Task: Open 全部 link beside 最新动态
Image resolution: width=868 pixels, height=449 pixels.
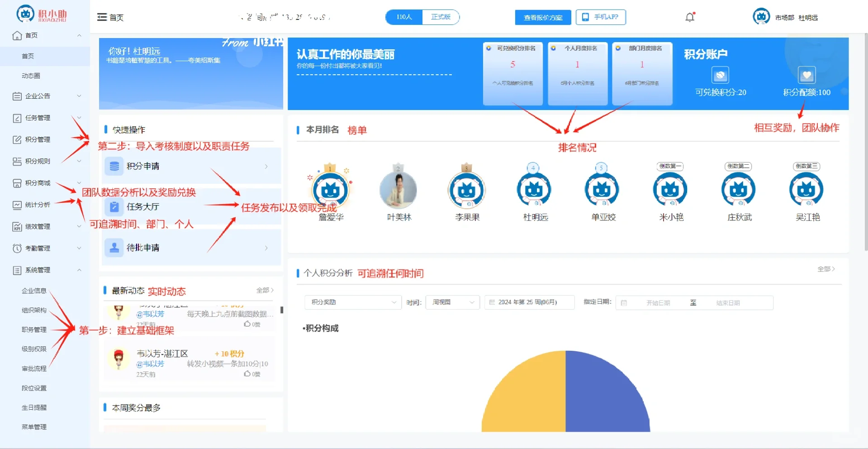Action: tap(264, 290)
